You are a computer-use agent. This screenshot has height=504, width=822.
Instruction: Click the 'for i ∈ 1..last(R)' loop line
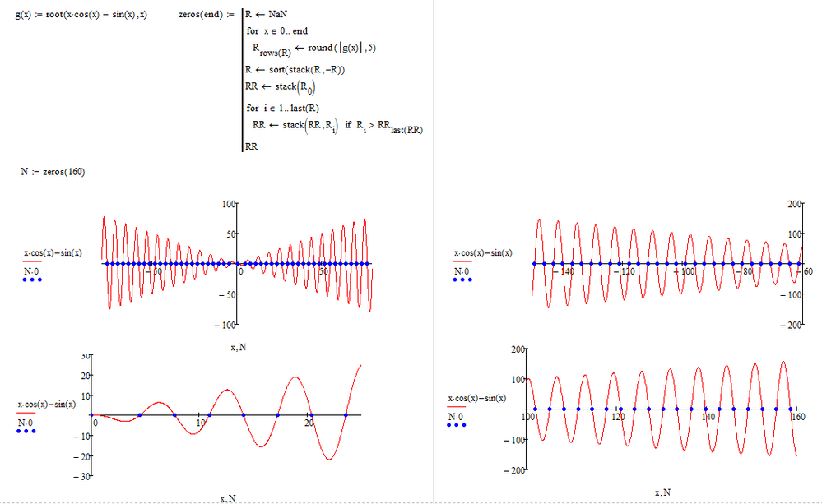(x=282, y=109)
